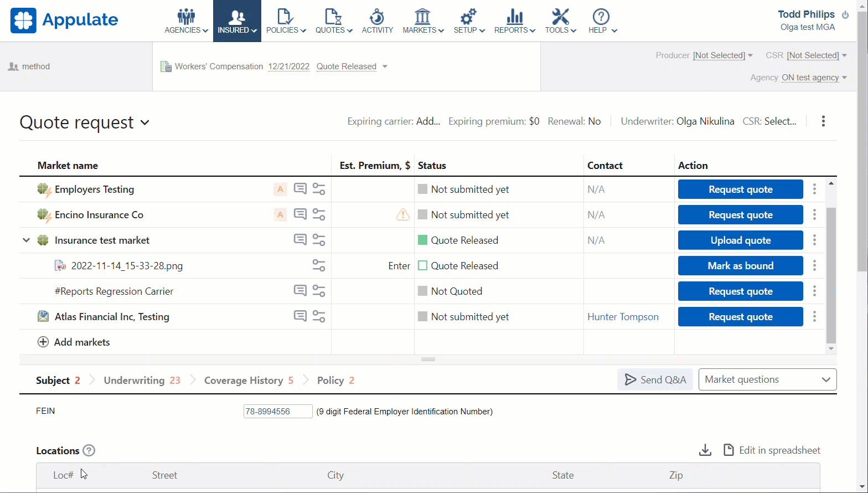Open comments for Atlas Financial Inc
868x493 pixels.
[300, 316]
